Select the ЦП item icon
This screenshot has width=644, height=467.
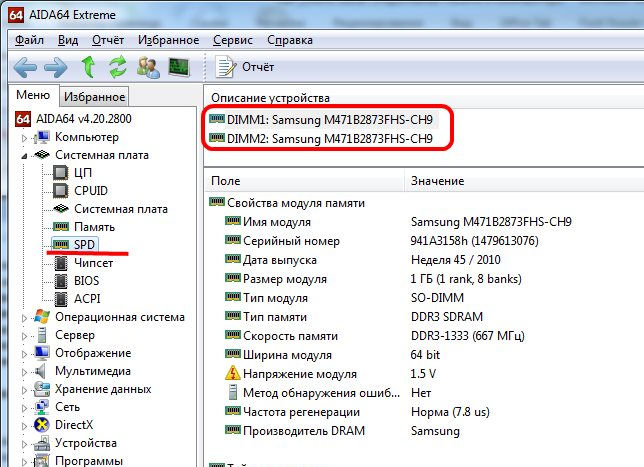click(x=60, y=173)
